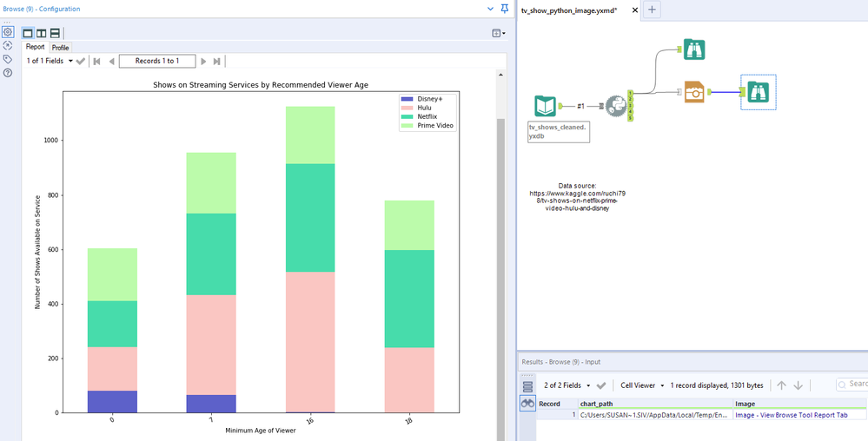Pin the Configuration window
The image size is (868, 441).
tap(504, 9)
